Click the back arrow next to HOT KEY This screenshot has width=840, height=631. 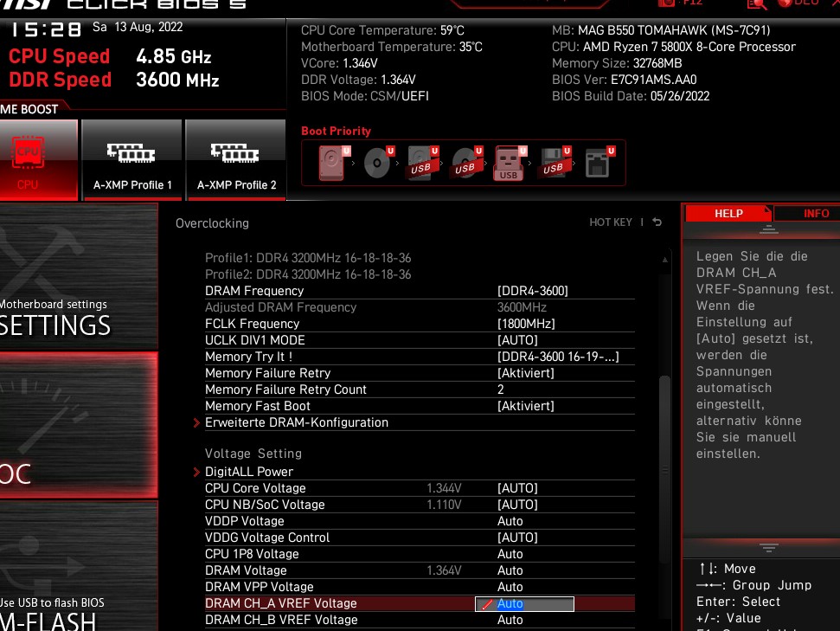tap(657, 222)
